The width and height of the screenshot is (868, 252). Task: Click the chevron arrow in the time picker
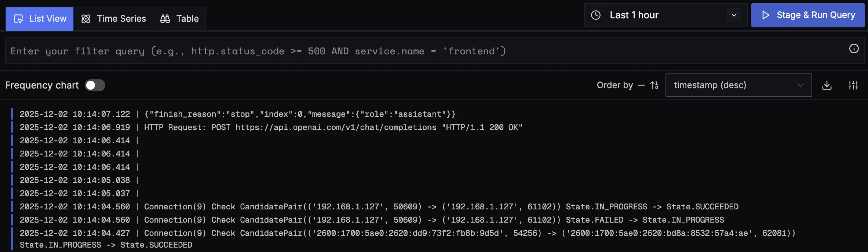(734, 15)
